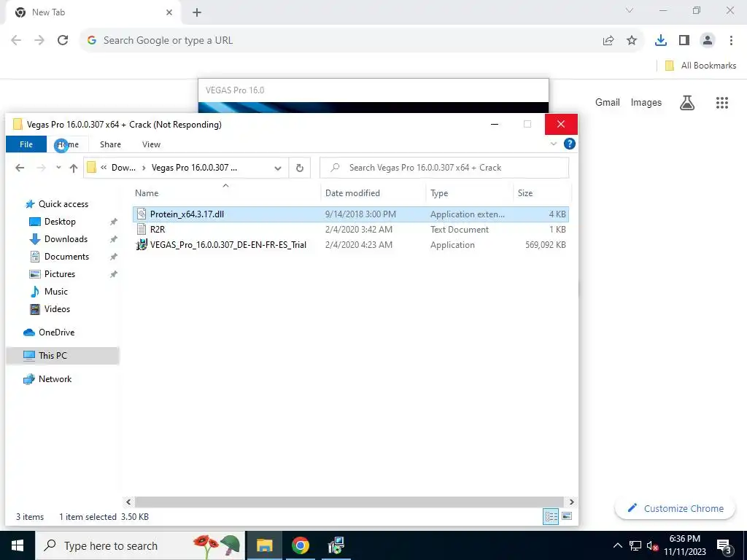Open the Images link

click(646, 102)
